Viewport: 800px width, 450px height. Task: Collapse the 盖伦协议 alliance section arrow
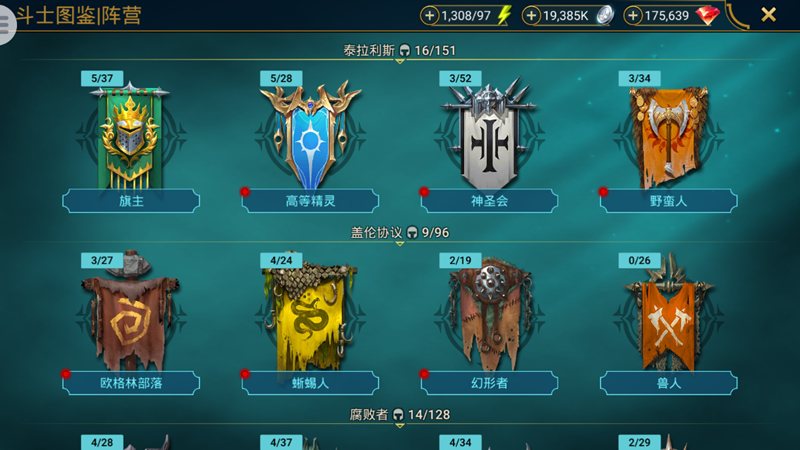point(400,243)
